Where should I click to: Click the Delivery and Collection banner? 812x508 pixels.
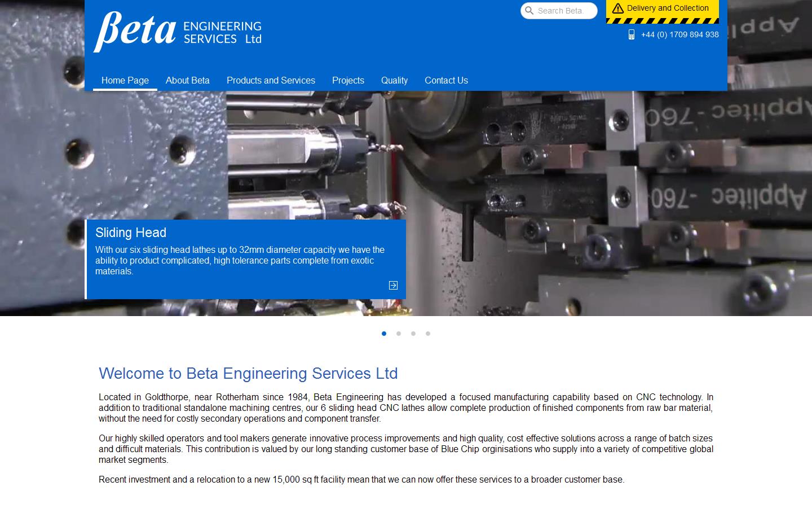point(662,8)
